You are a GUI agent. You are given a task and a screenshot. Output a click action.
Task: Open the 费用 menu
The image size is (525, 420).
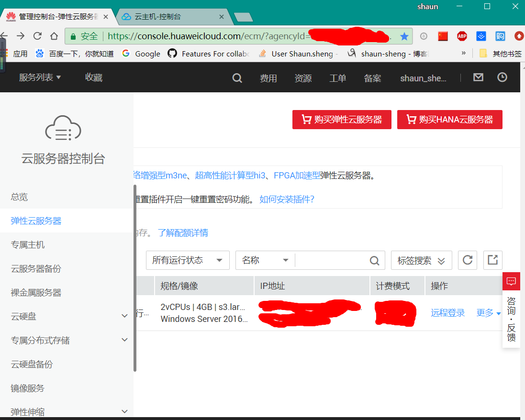(268, 78)
